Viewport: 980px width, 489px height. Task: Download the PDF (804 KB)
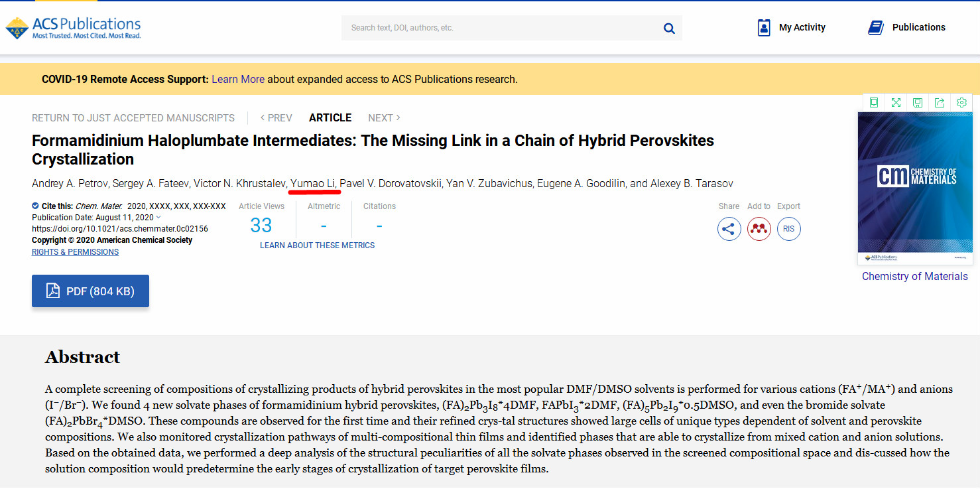90,291
